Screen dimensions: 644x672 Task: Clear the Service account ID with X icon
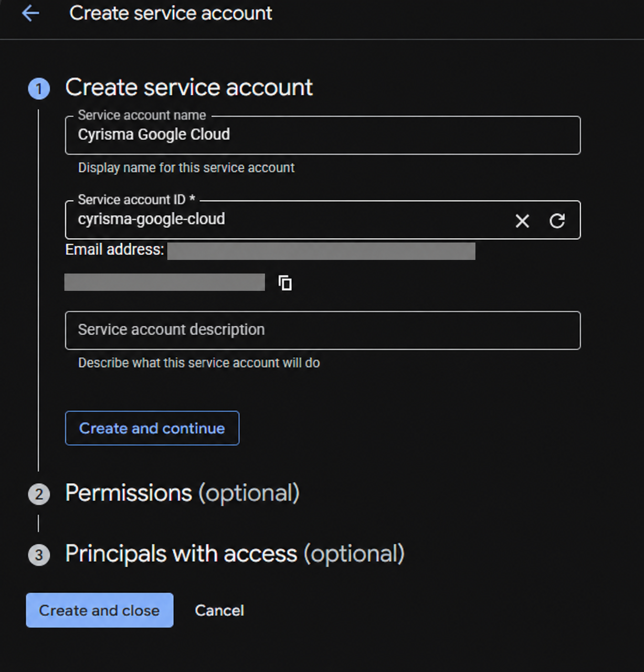522,221
